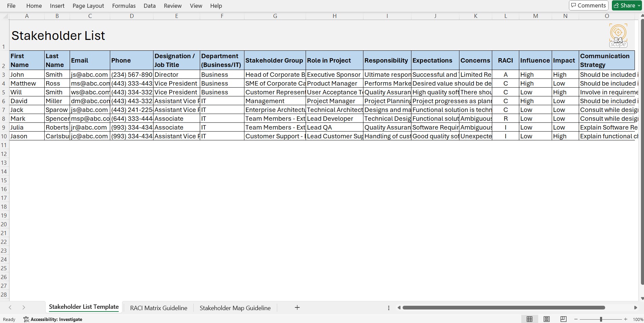Open sheet tab options dots
Screen dimensions: 644x323
click(389, 308)
